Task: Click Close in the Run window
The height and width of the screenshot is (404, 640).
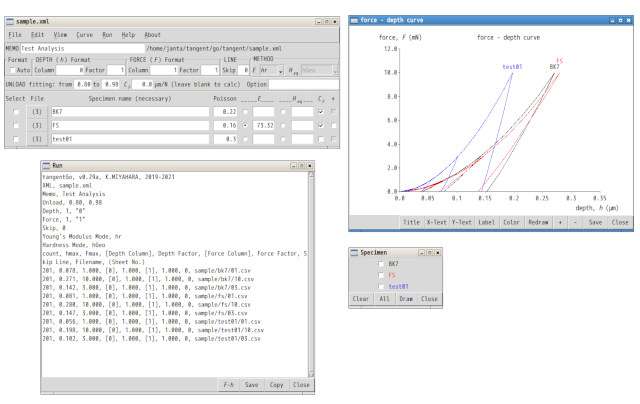Action: 301,385
